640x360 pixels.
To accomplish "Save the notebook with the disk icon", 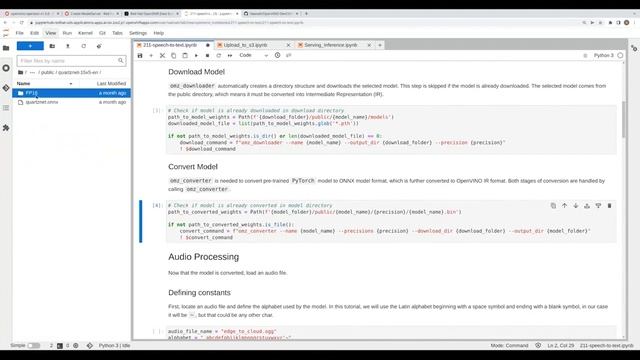I will tap(140, 56).
